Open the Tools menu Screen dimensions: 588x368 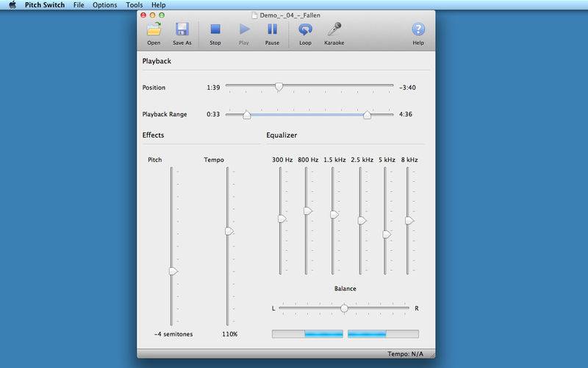point(135,5)
